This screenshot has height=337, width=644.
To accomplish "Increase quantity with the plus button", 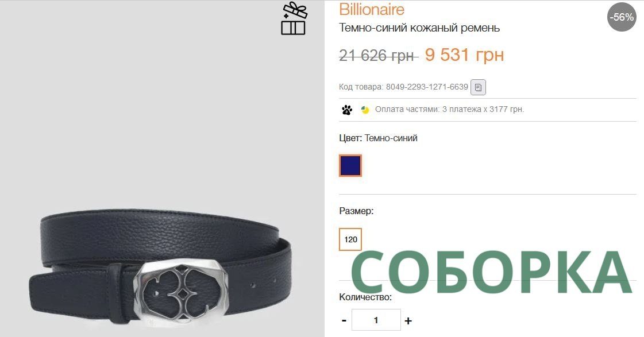I will click(408, 320).
